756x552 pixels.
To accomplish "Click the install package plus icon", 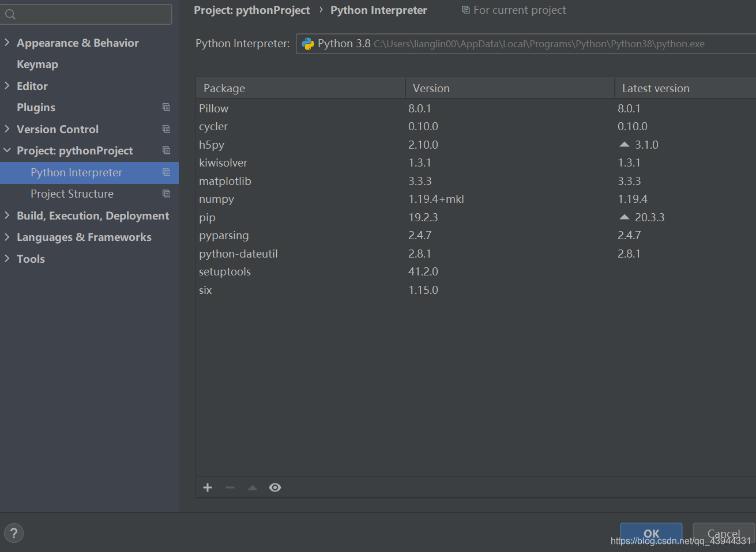I will click(208, 487).
